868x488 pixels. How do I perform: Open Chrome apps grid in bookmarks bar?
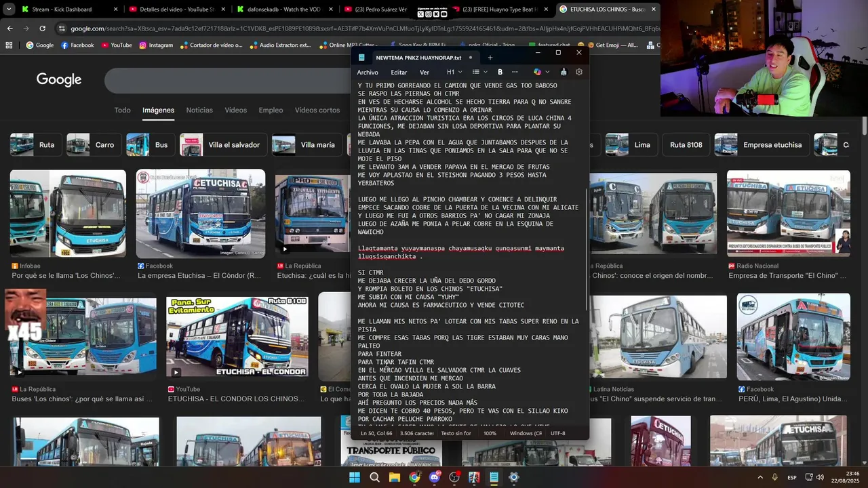(x=9, y=45)
